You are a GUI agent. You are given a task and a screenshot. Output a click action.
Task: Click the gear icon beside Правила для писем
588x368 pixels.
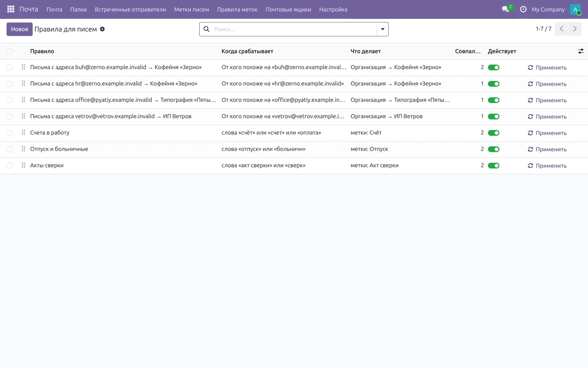coord(102,29)
